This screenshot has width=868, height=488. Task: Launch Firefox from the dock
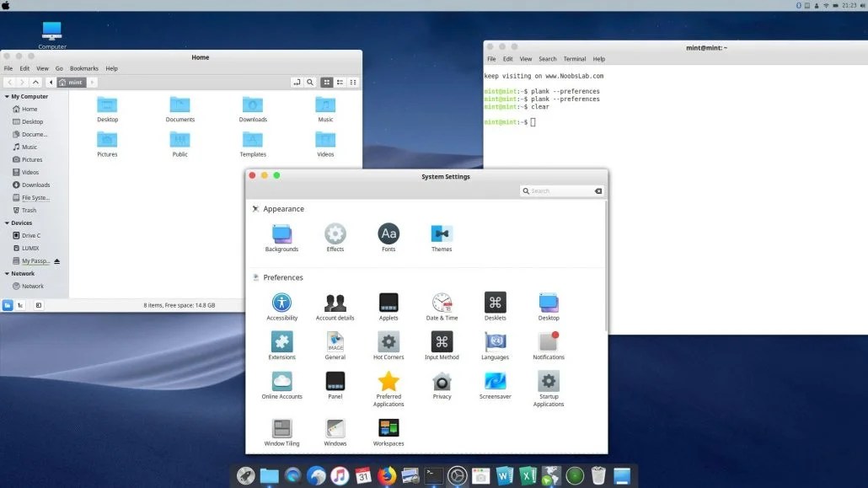387,476
